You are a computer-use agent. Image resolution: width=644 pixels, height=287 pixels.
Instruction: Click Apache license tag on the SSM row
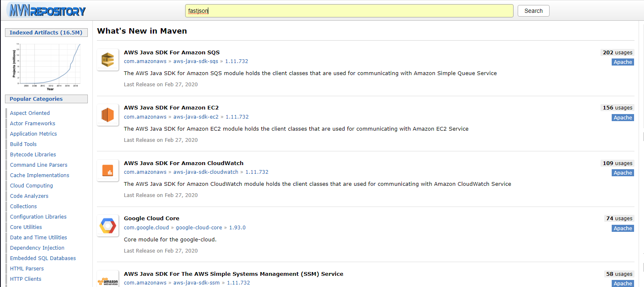pyautogui.click(x=623, y=283)
